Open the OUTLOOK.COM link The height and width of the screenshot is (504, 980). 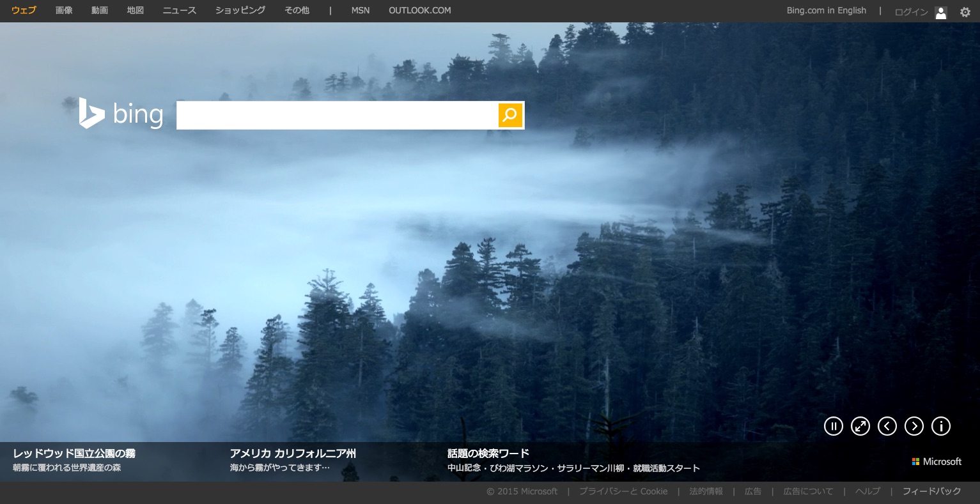point(419,10)
